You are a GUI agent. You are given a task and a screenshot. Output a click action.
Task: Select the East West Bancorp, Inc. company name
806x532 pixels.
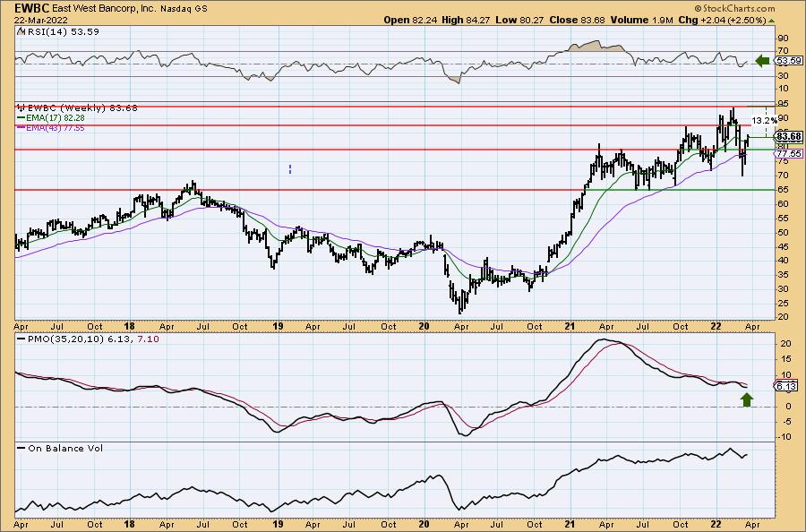tap(103, 9)
